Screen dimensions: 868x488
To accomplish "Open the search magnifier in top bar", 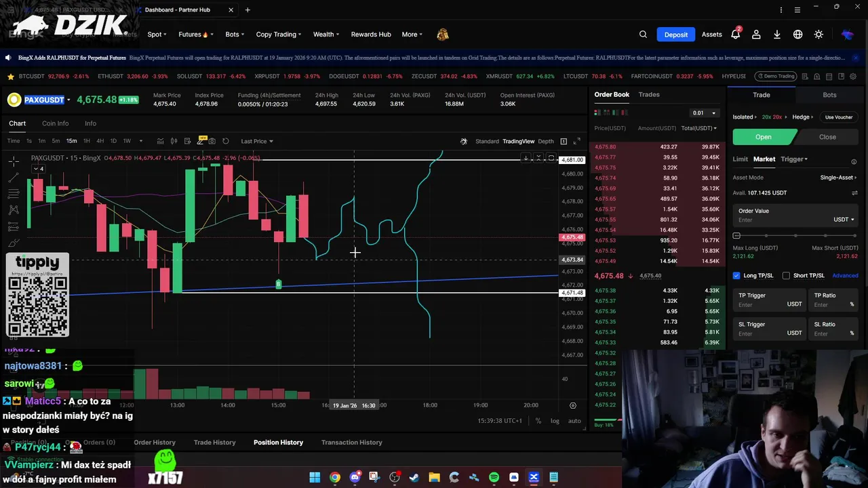I will pyautogui.click(x=643, y=35).
